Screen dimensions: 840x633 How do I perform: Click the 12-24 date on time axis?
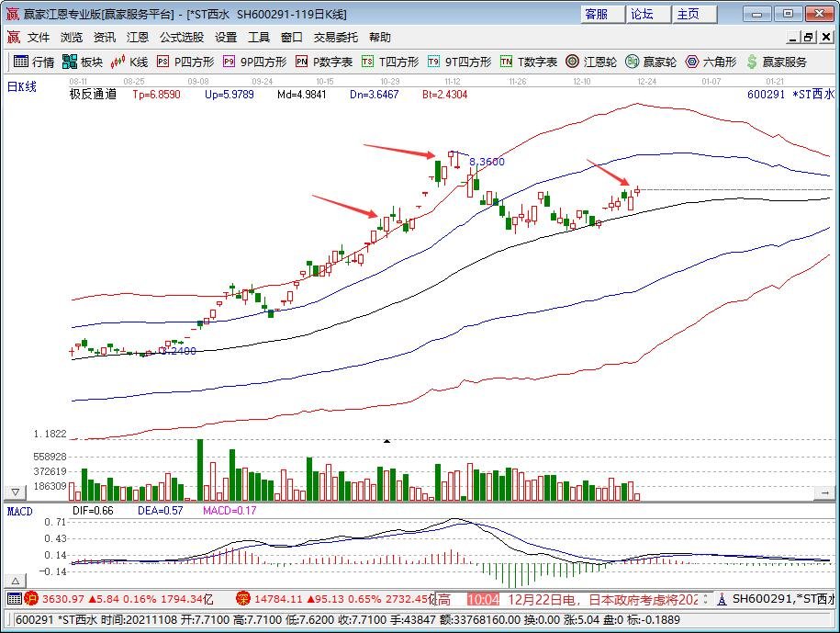646,82
